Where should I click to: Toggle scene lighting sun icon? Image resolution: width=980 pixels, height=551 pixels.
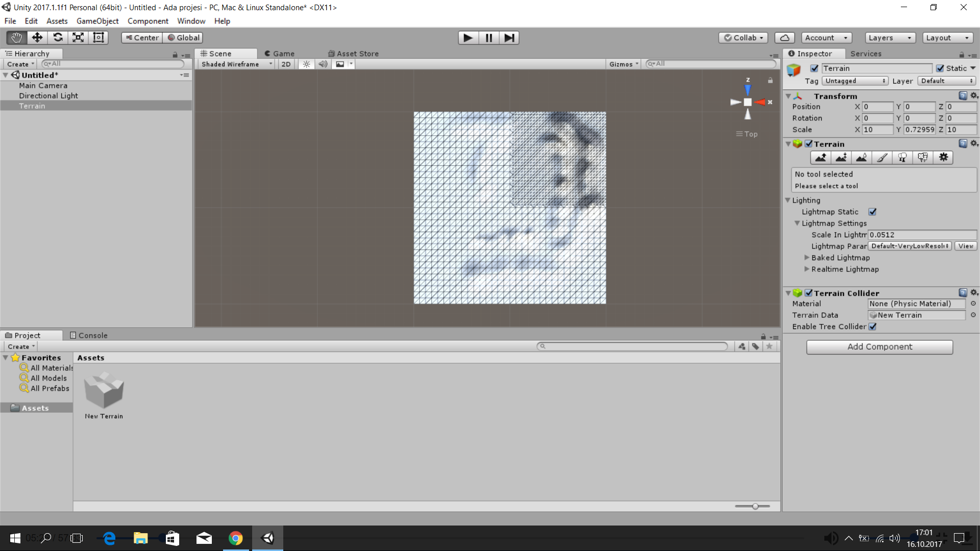click(x=306, y=64)
